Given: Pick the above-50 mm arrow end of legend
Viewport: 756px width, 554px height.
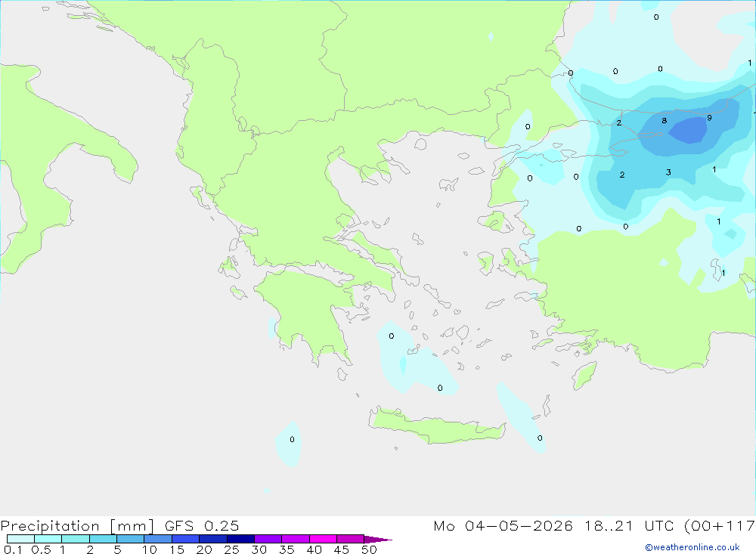Looking at the screenshot, I should pos(378,540).
